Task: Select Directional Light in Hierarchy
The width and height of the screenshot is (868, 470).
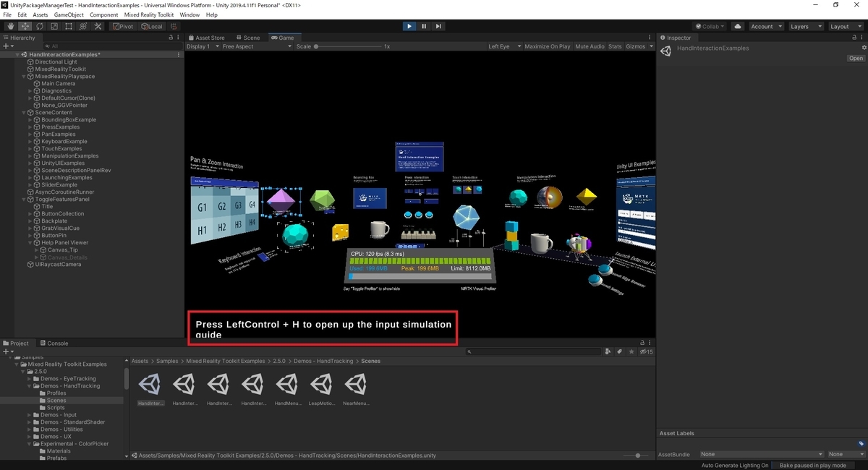Action: (x=56, y=62)
